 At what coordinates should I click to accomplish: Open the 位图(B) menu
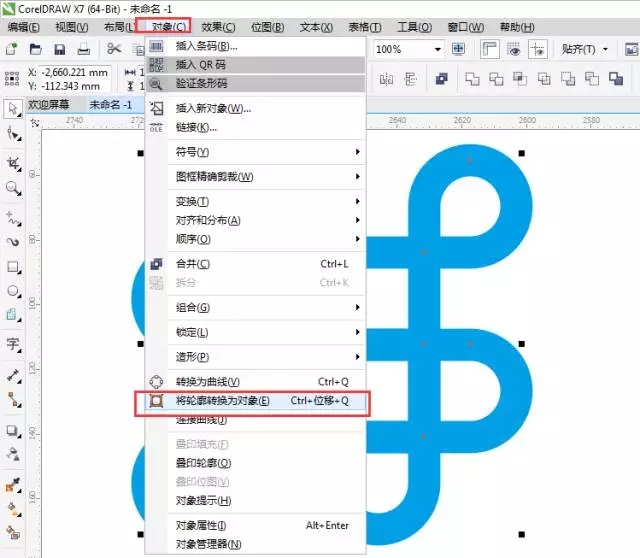[x=267, y=27]
